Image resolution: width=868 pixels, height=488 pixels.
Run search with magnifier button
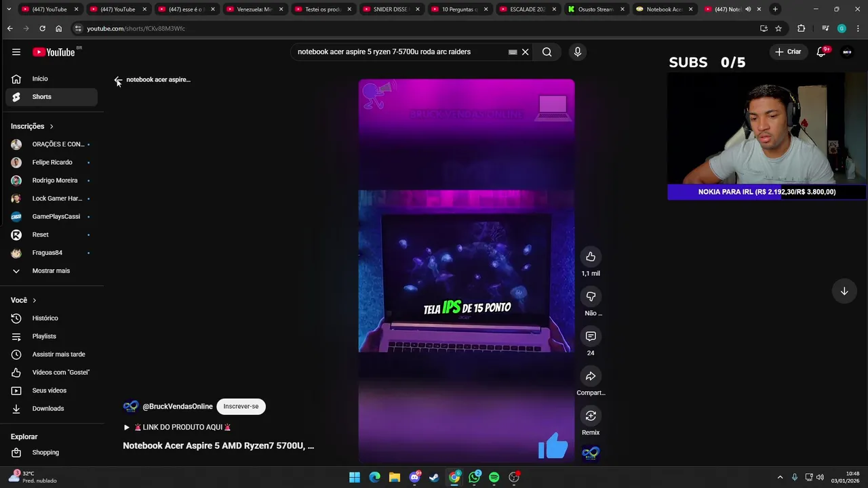(547, 52)
